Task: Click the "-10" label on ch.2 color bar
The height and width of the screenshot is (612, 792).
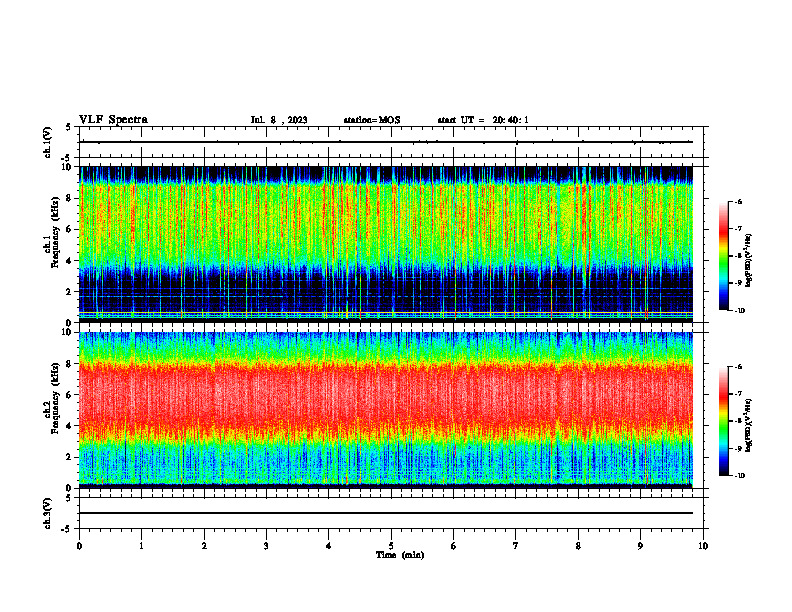Action: [739, 476]
